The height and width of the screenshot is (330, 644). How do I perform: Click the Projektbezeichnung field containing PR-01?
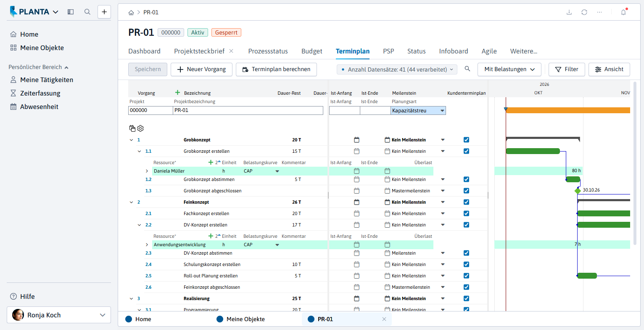248,111
